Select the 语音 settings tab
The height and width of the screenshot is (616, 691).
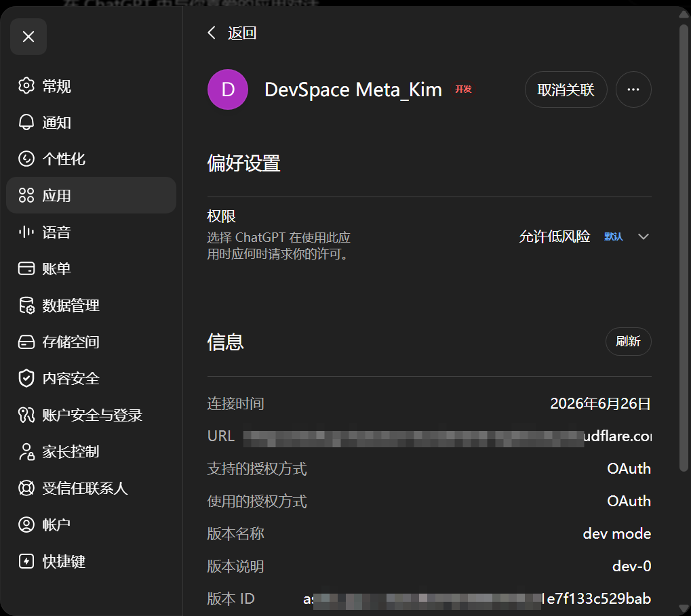92,232
